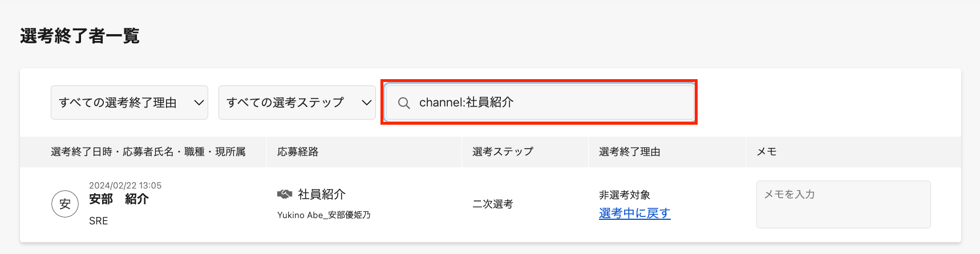This screenshot has width=980, height=254.
Task: Open the すべての選考終了理由 dropdown
Action: pyautogui.click(x=129, y=103)
